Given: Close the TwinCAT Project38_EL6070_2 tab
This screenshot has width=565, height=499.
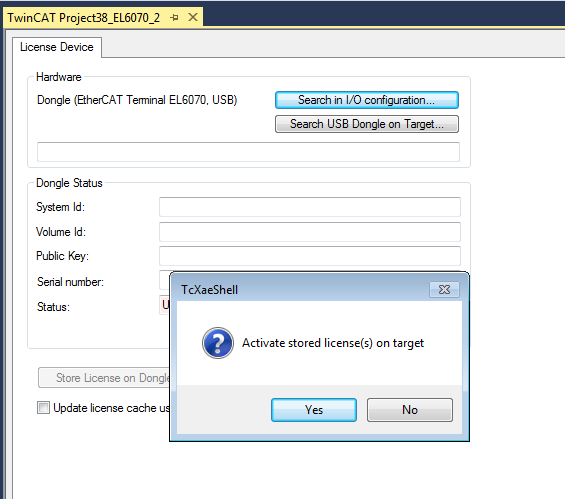Looking at the screenshot, I should pos(193,17).
